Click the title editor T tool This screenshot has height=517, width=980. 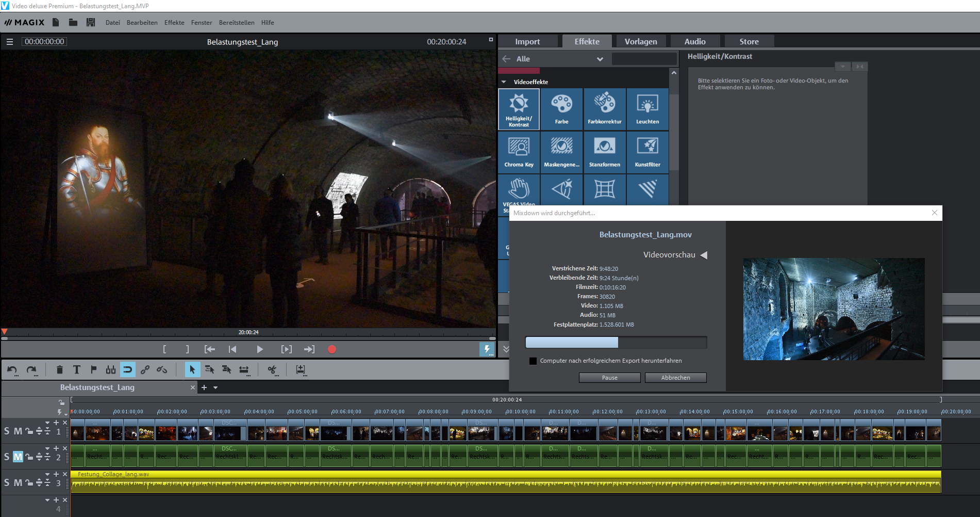coord(77,369)
